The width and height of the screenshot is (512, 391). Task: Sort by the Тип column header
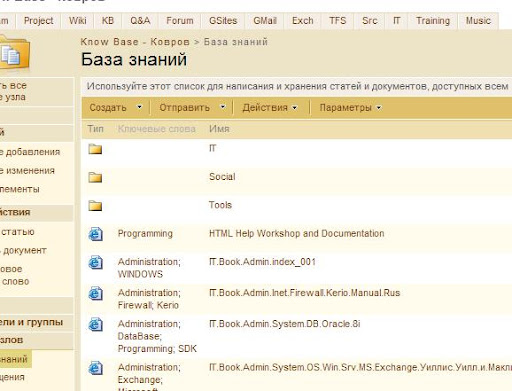(x=95, y=129)
